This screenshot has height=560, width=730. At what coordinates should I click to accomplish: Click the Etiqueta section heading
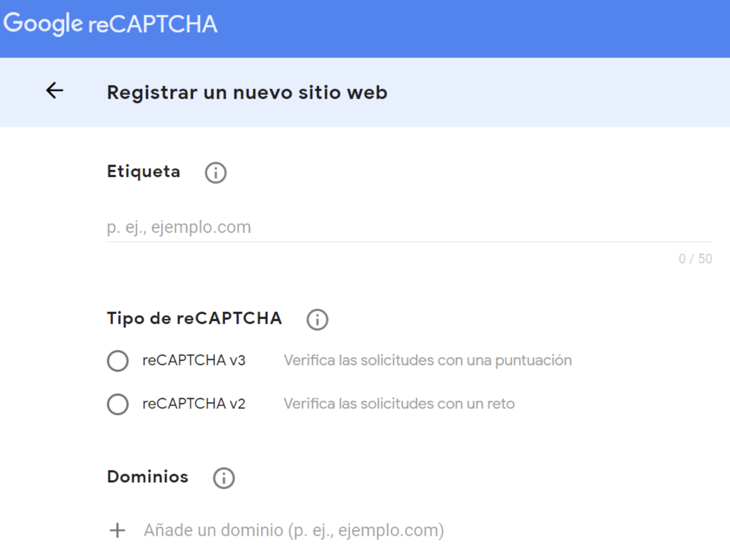144,172
